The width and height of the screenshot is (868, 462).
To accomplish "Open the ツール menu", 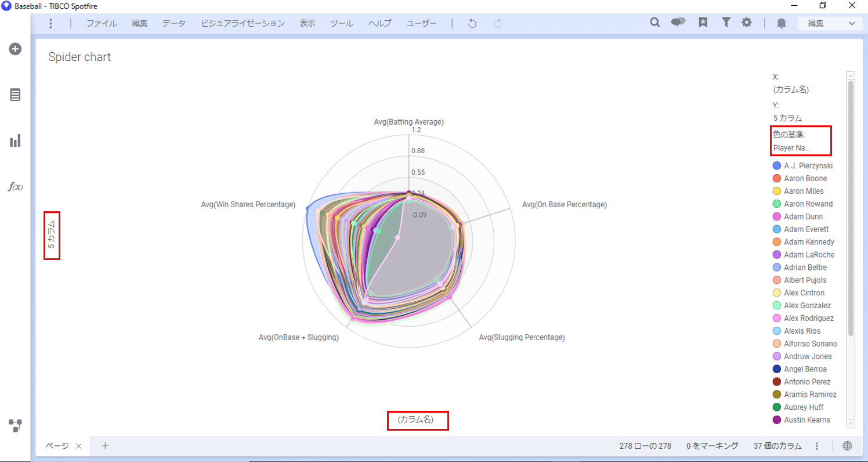I will pyautogui.click(x=342, y=23).
